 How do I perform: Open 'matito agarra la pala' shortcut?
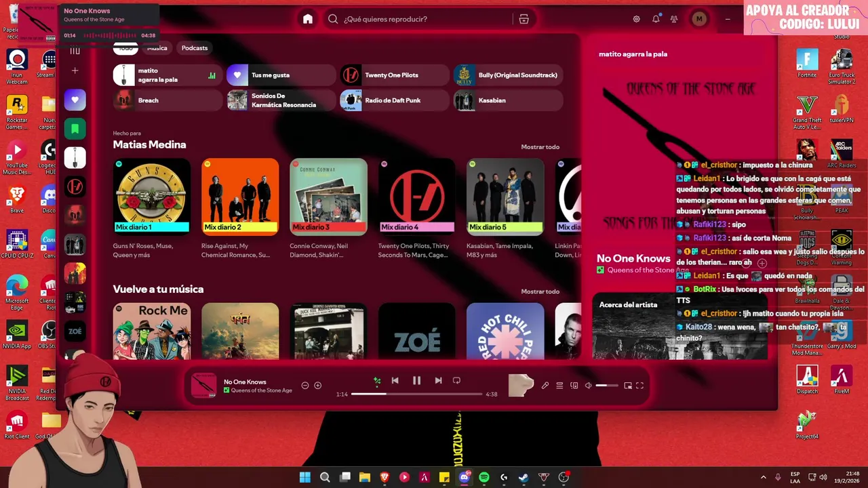click(x=167, y=75)
